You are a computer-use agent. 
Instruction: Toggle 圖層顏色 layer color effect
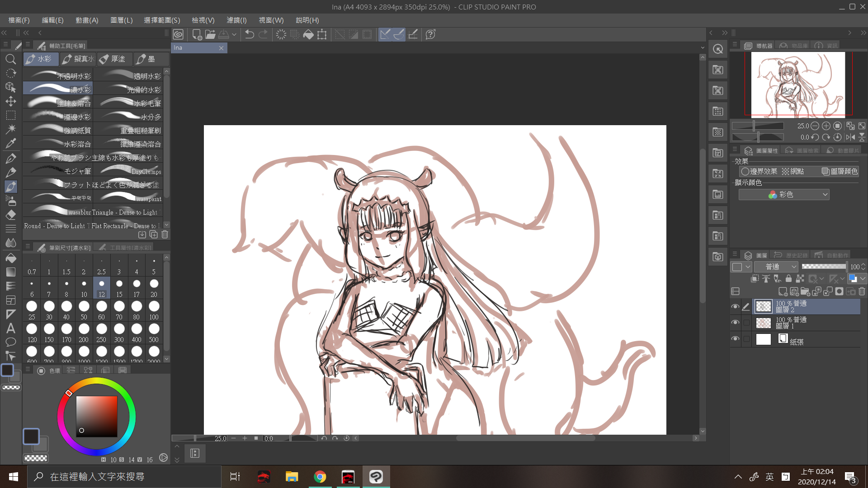pyautogui.click(x=840, y=171)
